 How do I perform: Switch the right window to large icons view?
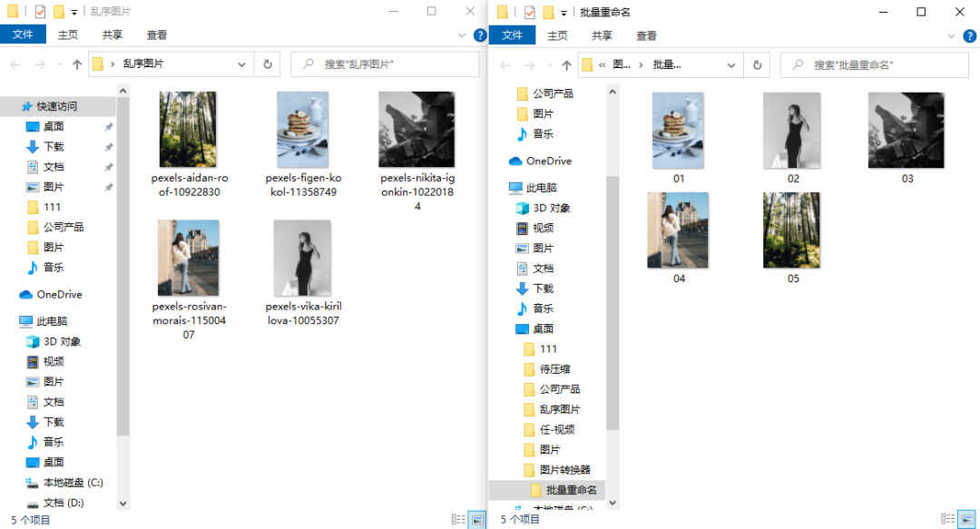(967, 519)
